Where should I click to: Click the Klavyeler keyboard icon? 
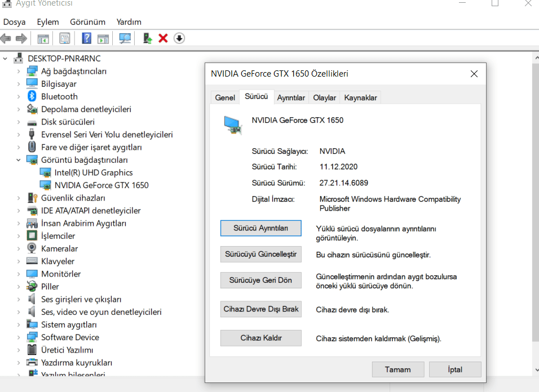(32, 261)
